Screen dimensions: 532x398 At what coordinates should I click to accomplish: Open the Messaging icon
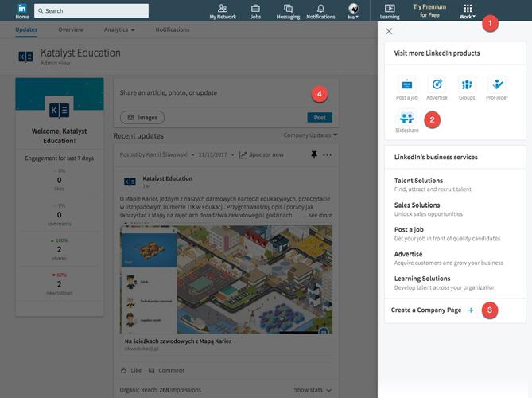click(x=288, y=11)
